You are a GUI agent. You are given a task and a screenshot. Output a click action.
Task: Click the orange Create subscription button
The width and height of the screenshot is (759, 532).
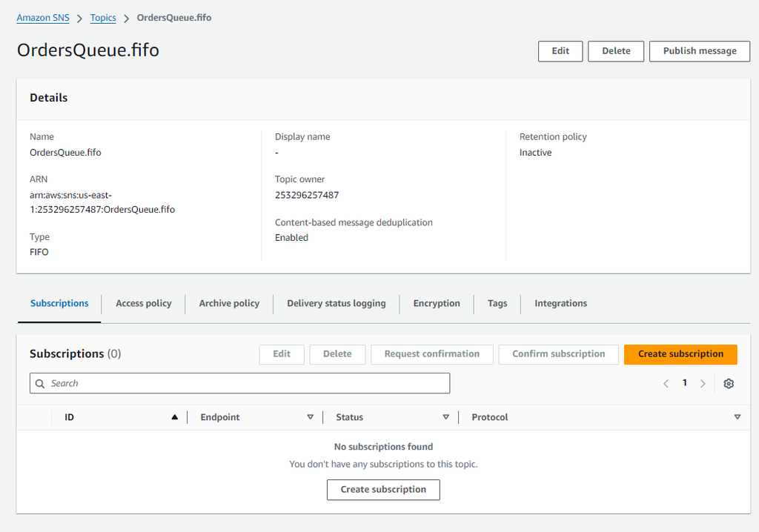point(680,354)
